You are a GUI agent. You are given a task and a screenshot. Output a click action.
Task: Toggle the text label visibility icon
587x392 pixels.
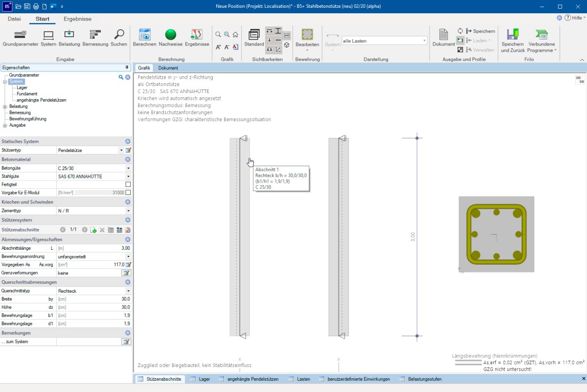[287, 35]
